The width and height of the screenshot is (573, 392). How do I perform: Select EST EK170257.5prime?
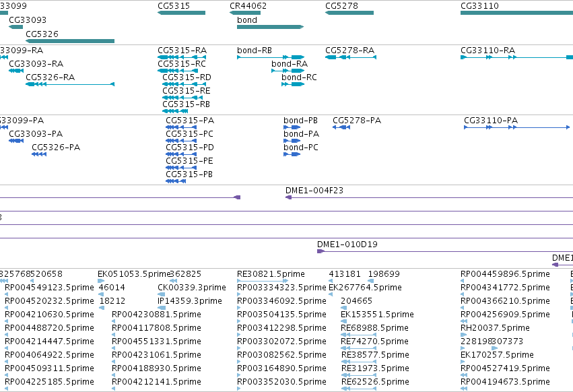pyautogui.click(x=497, y=355)
